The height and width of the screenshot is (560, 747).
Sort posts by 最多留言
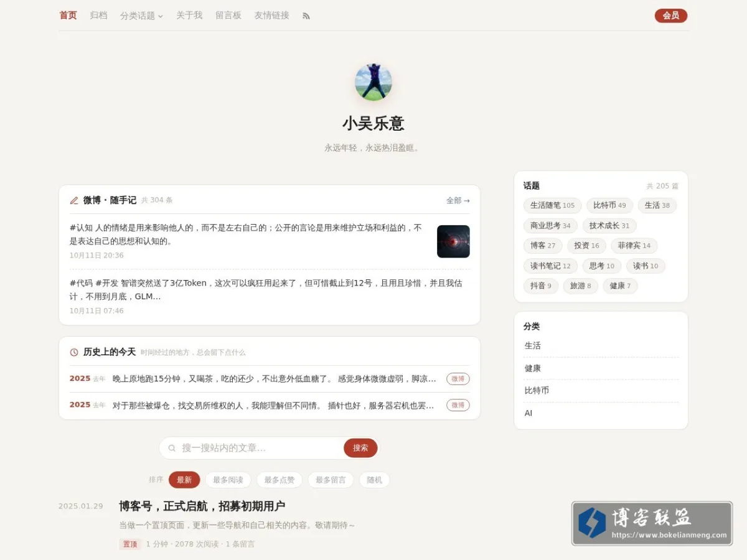tap(331, 480)
